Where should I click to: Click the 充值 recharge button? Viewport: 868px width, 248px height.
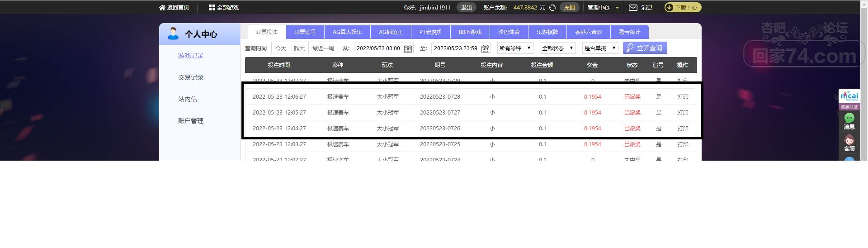click(x=570, y=8)
